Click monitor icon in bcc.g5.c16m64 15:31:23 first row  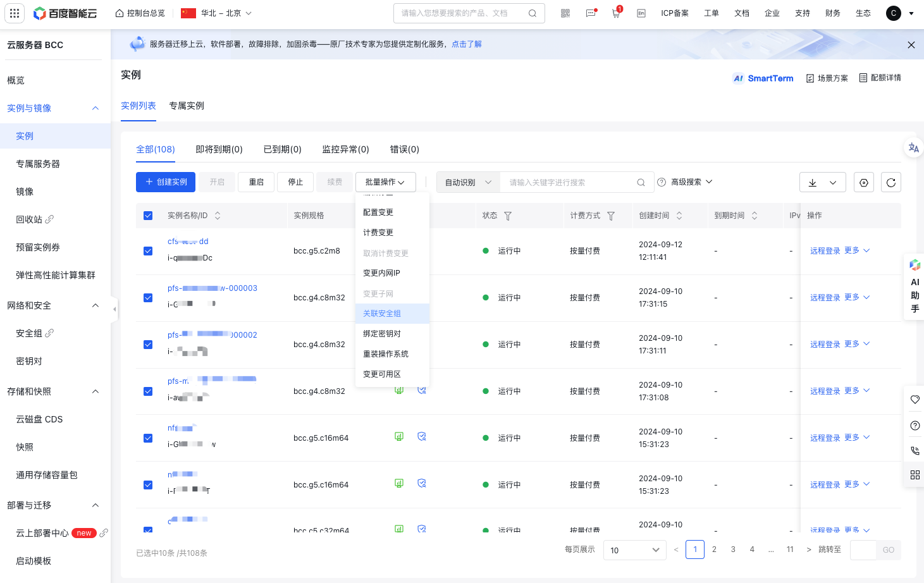tap(399, 436)
